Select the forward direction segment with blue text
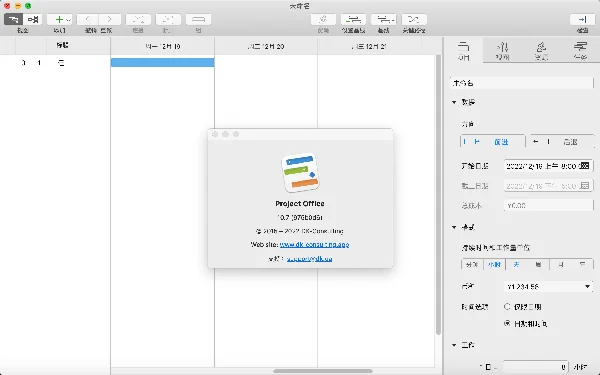The width and height of the screenshot is (600, 375). click(492, 142)
